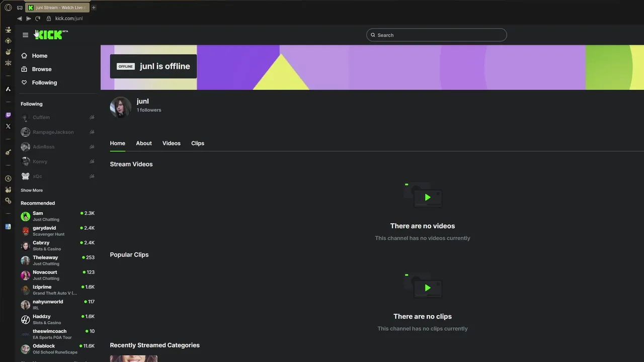Click the translate icon at browser sidebar bottom
The height and width of the screenshot is (362, 644).
tap(8, 227)
